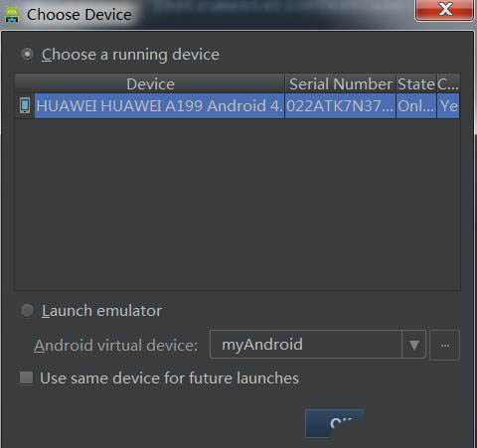Click serial number 022ATK7N37 cell
477x448 pixels.
pos(340,106)
